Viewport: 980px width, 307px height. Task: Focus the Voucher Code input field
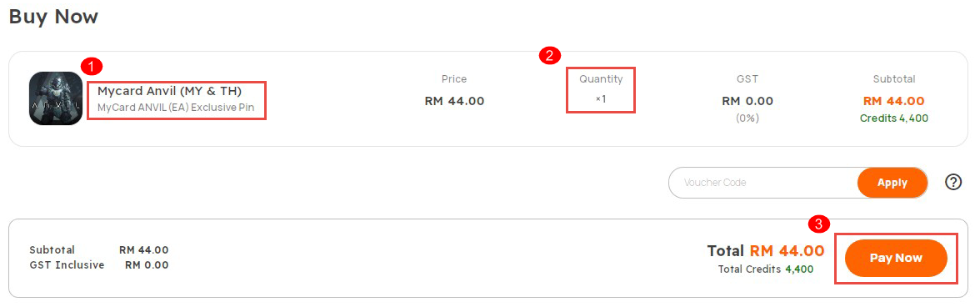[763, 183]
